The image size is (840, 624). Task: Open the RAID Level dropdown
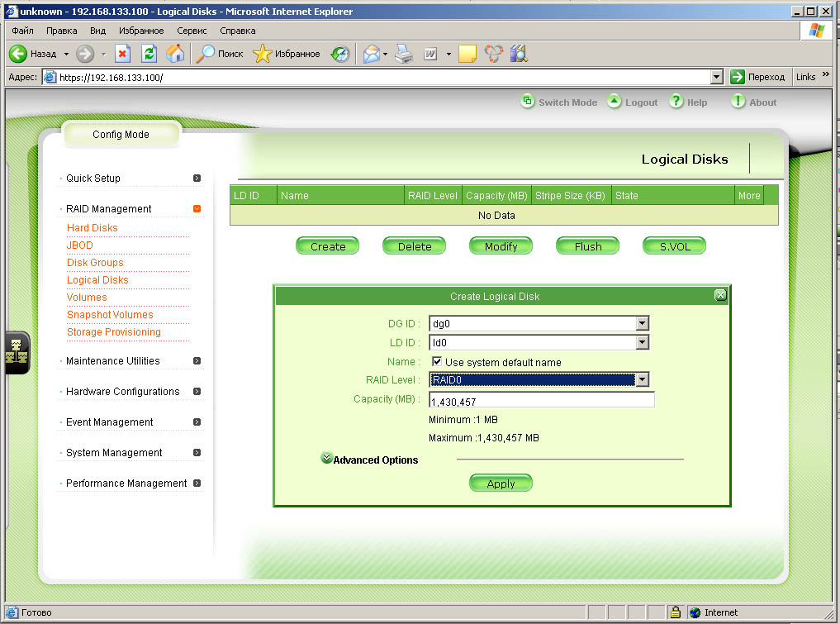643,379
